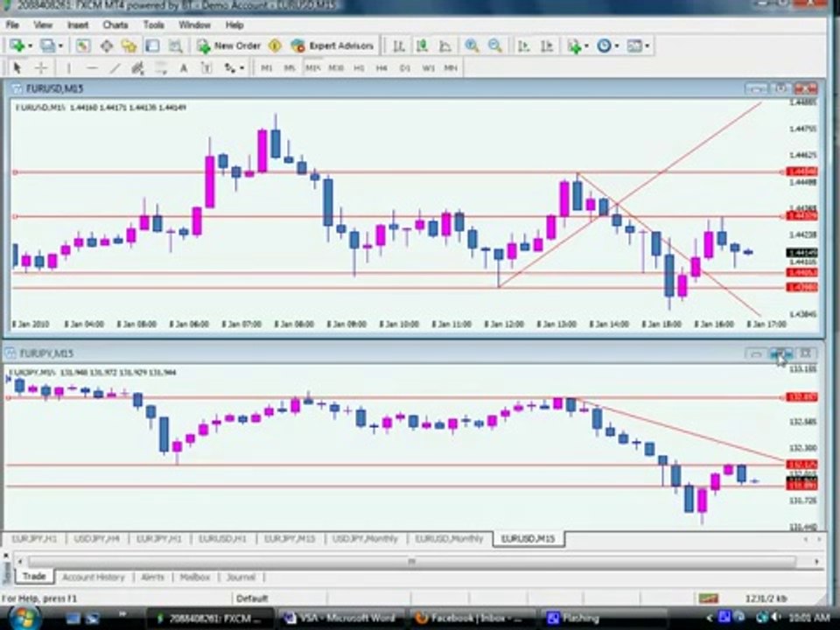The height and width of the screenshot is (630, 840).
Task: Select the Cursor arrow tool
Action: [17, 68]
